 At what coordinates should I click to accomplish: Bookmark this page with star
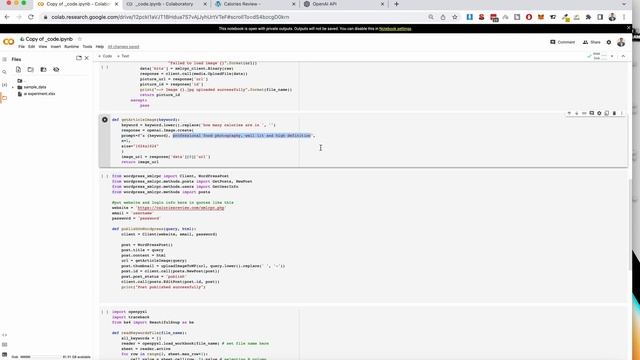[x=455, y=17]
